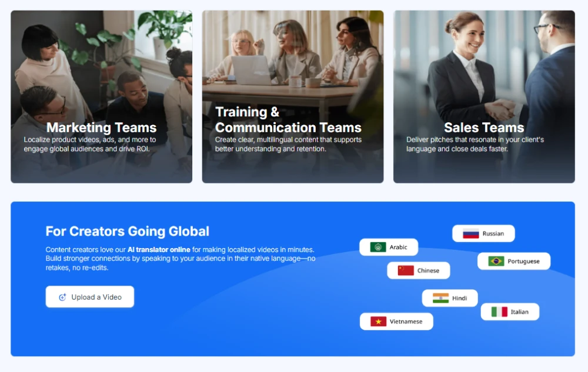Viewport: 588px width, 372px height.
Task: Click the Arabic flag icon
Action: pyautogui.click(x=377, y=247)
